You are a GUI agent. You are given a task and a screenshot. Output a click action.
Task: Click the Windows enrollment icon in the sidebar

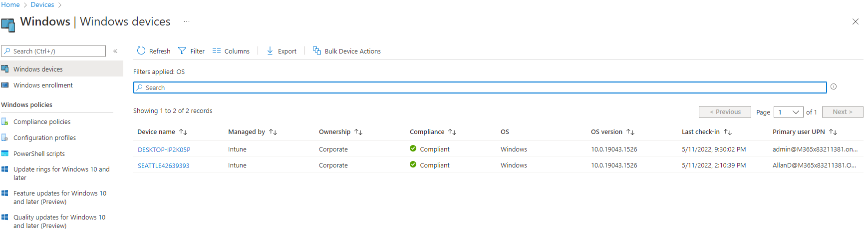(5, 85)
